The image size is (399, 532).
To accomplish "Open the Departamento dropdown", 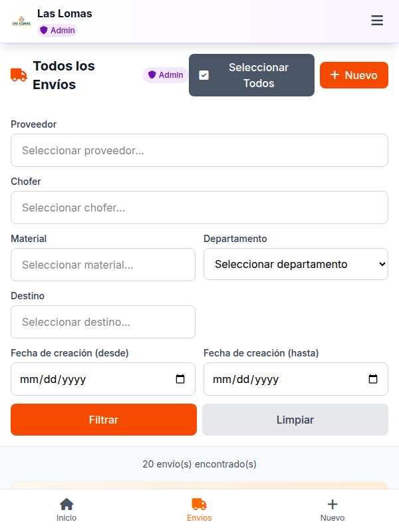I will point(296,264).
